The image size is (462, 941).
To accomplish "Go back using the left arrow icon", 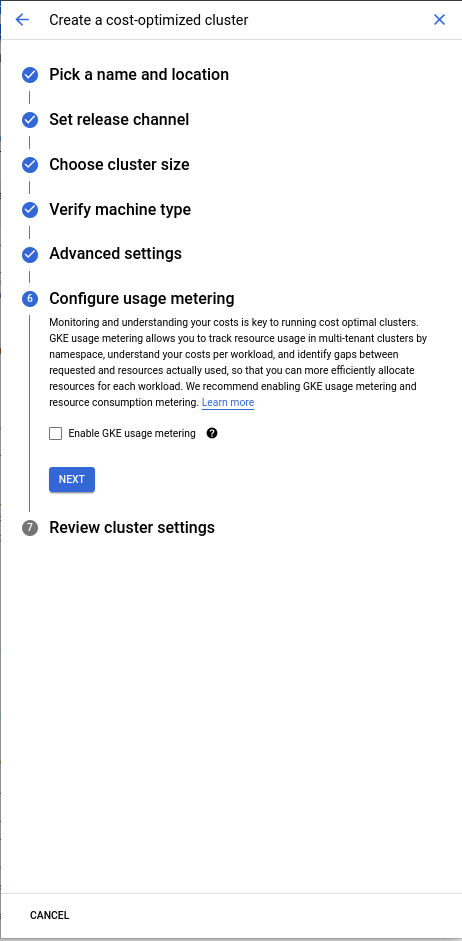I will pyautogui.click(x=22, y=20).
